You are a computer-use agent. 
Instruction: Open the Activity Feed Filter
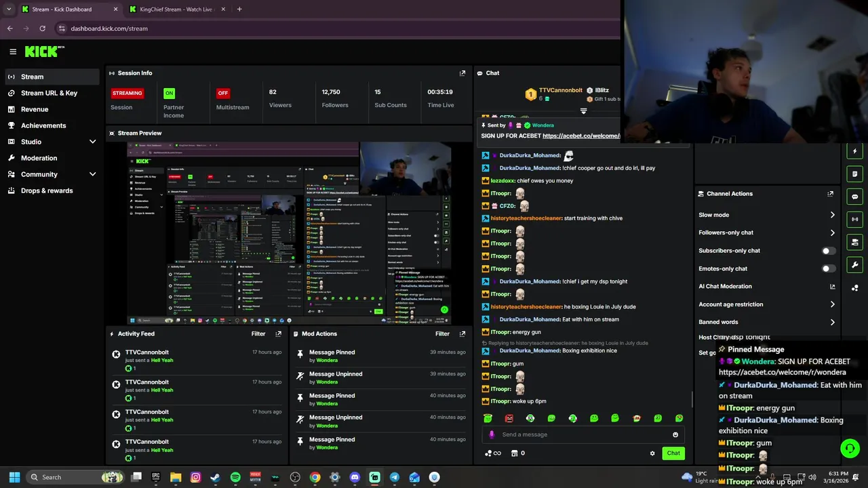[258, 333]
